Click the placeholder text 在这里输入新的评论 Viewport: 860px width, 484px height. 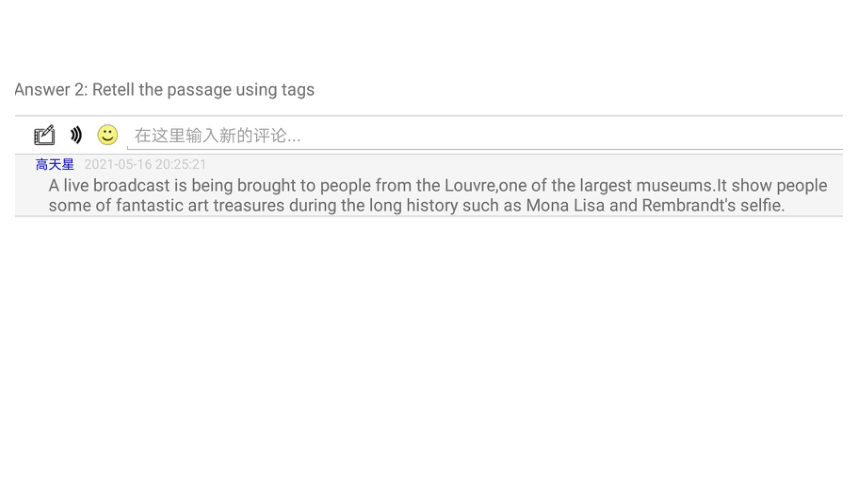pos(218,136)
